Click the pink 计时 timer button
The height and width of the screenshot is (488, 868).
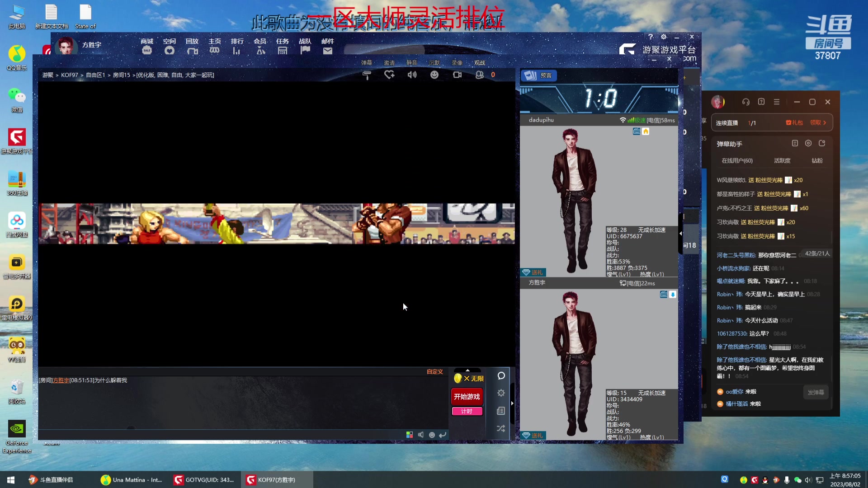tap(467, 411)
